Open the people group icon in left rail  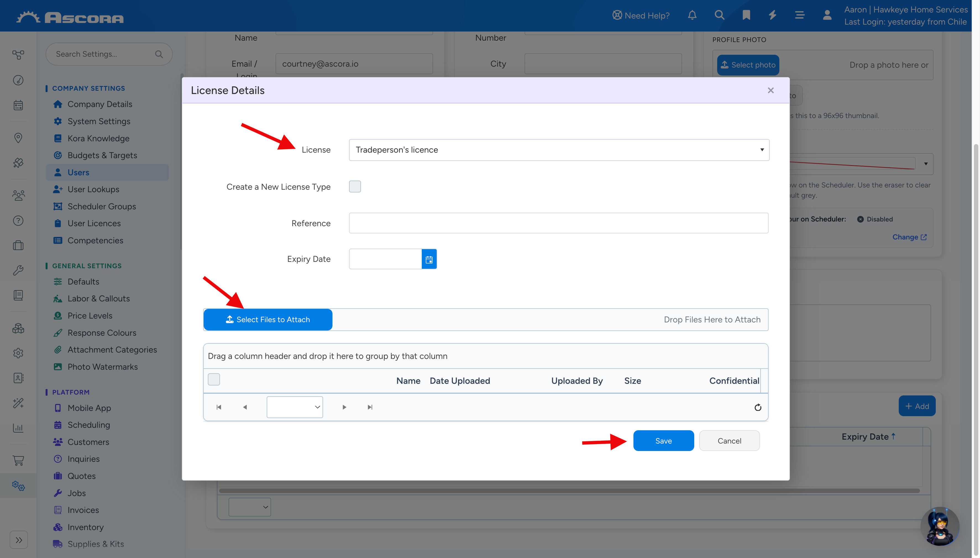[18, 195]
